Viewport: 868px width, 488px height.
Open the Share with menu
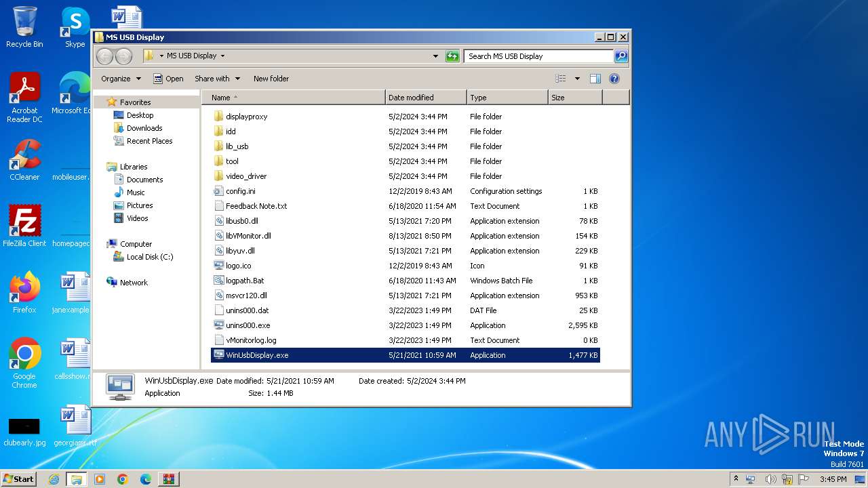217,79
